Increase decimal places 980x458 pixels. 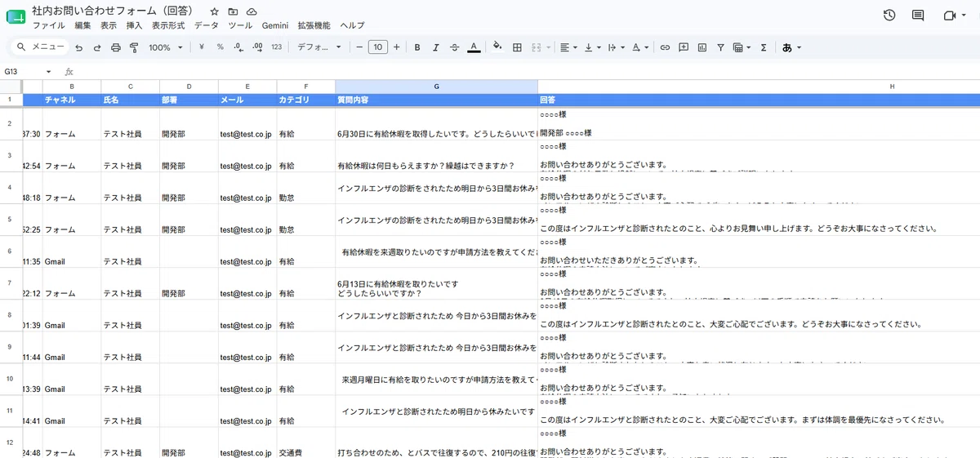click(x=257, y=47)
